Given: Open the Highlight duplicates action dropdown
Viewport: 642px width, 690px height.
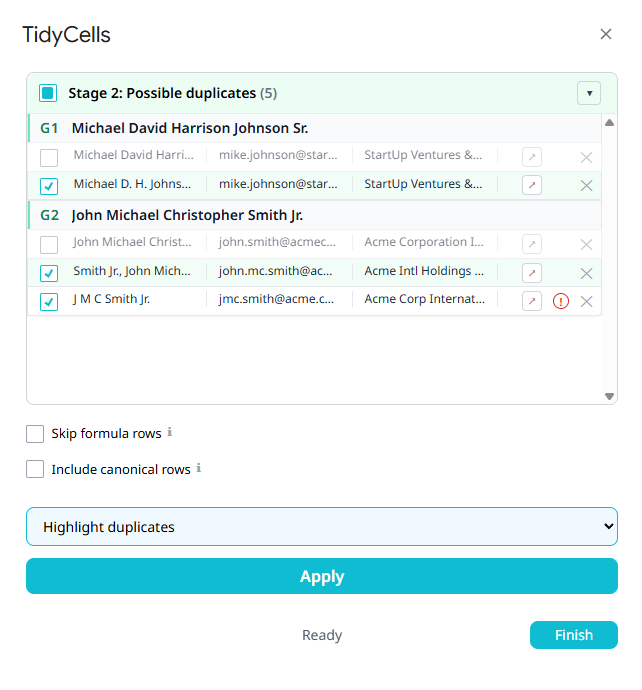Looking at the screenshot, I should pyautogui.click(x=321, y=526).
